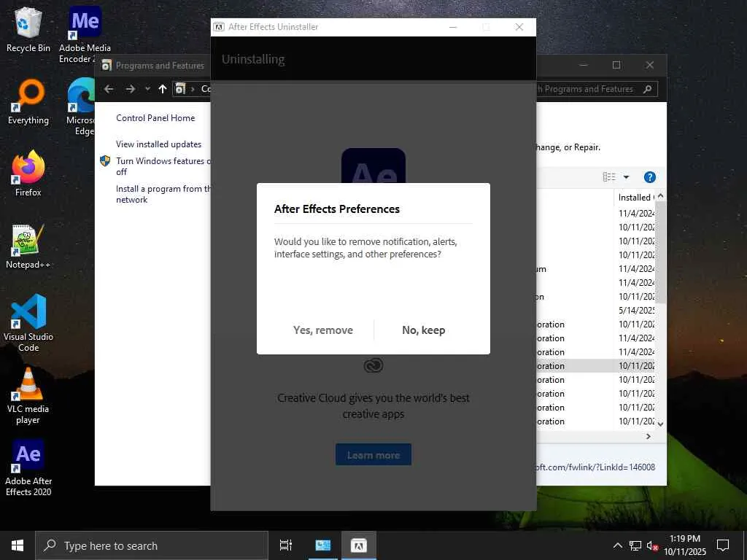
Task: Choose 'Yes, remove' in the preferences dialog
Action: pyautogui.click(x=323, y=330)
